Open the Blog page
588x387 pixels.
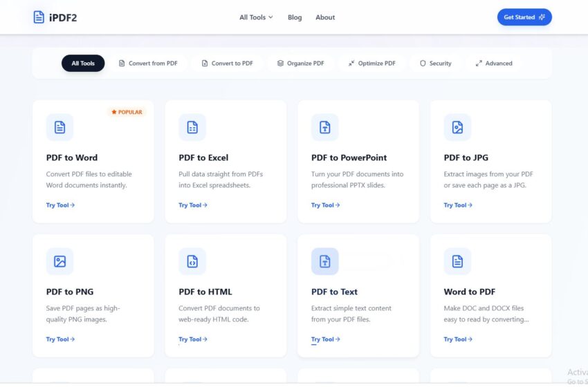pos(295,17)
